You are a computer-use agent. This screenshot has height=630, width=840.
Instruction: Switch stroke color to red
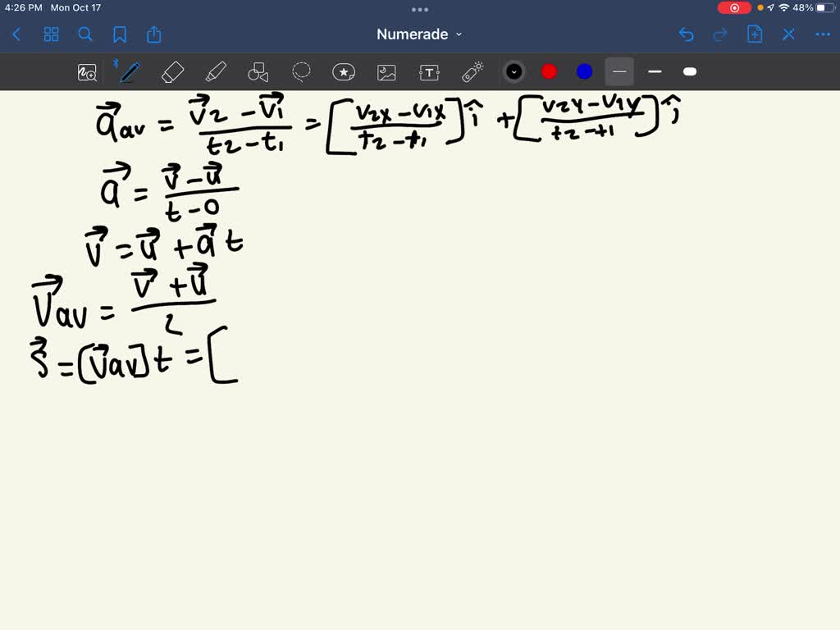pyautogui.click(x=548, y=71)
